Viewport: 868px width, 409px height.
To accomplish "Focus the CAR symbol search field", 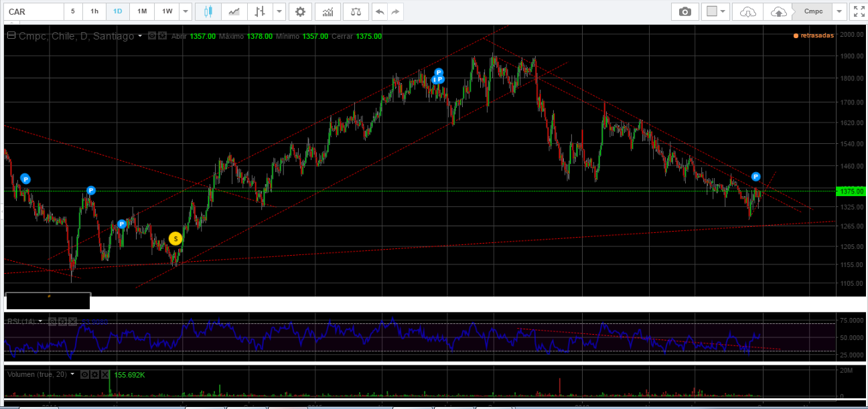I will [34, 11].
